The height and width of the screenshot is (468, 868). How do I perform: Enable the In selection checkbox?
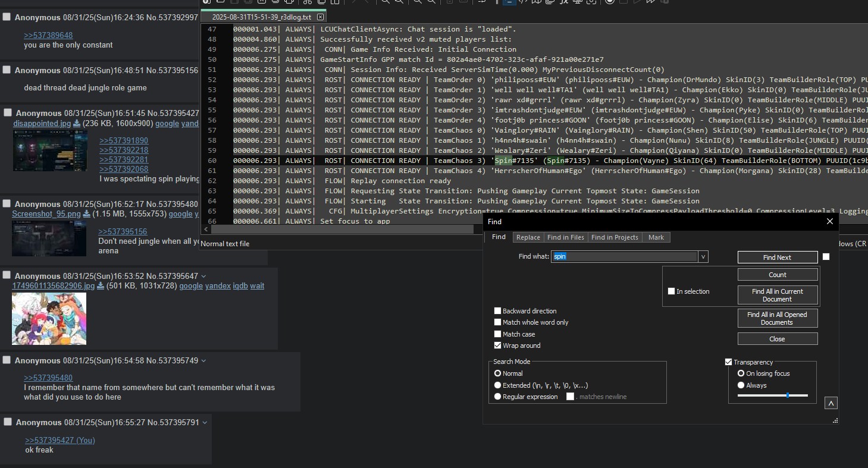click(671, 291)
